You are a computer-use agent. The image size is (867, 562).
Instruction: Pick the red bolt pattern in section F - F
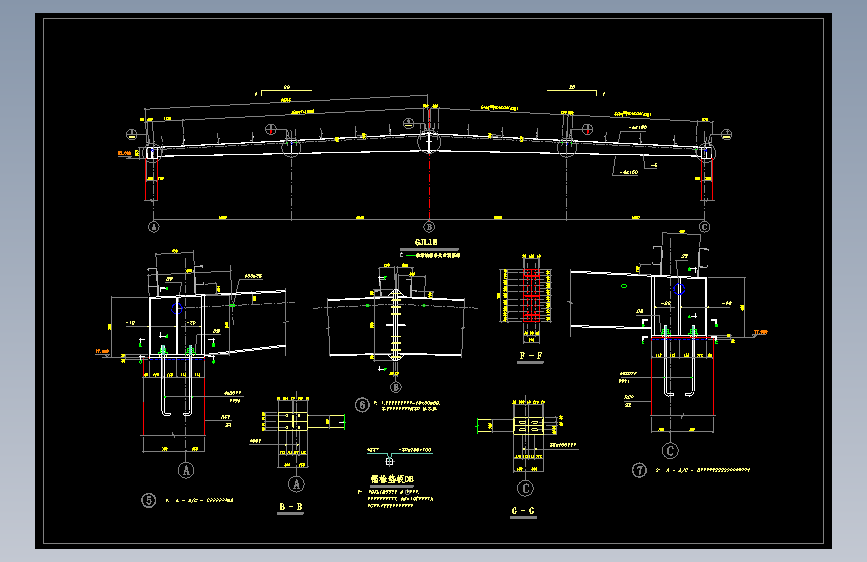(531, 296)
